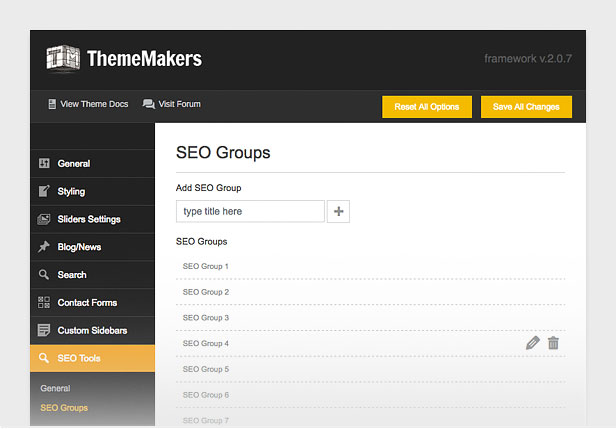
Task: Click the Custom Sidebars icon in sidebar
Action: (44, 330)
